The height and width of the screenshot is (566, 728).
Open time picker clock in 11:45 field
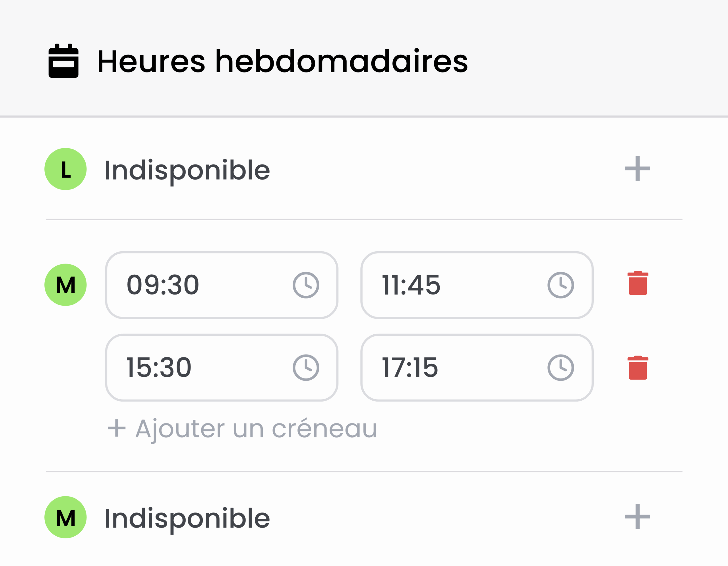click(561, 285)
